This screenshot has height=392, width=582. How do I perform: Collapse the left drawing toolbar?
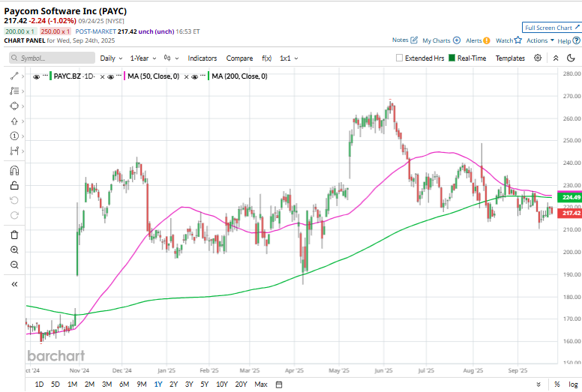pos(14,285)
